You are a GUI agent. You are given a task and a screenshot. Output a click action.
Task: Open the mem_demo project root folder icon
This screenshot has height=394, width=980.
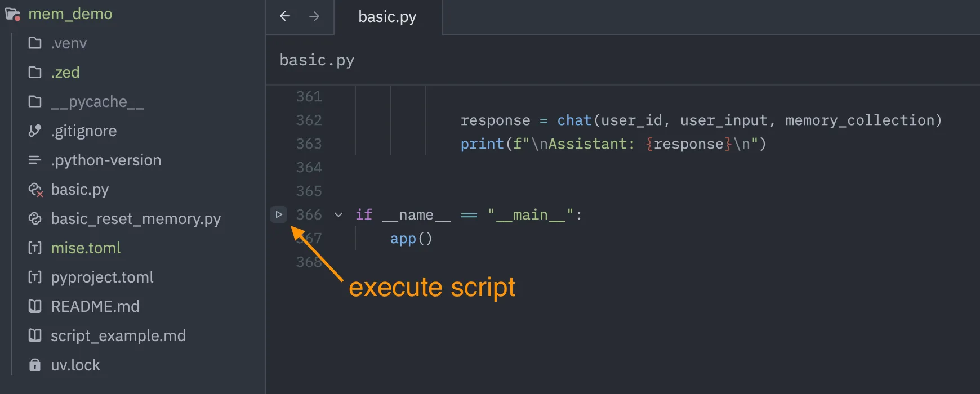click(13, 14)
